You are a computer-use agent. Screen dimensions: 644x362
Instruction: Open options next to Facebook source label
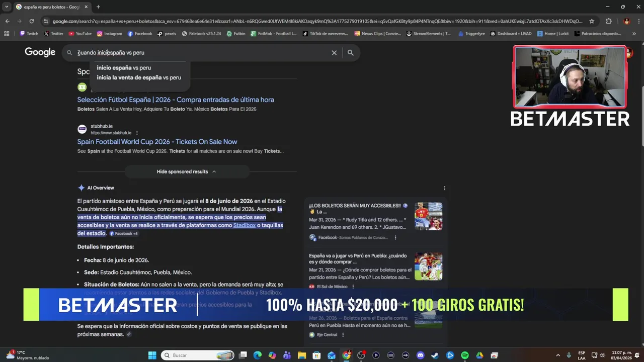pyautogui.click(x=395, y=237)
